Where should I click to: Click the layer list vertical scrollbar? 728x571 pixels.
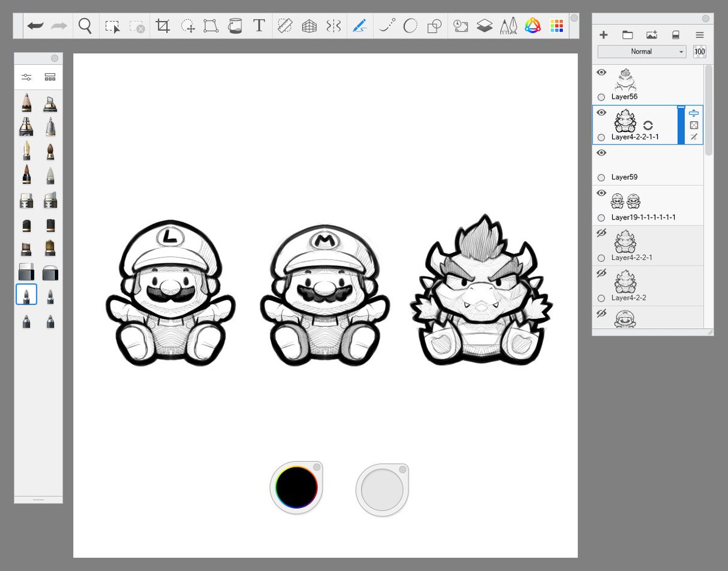pos(708,109)
